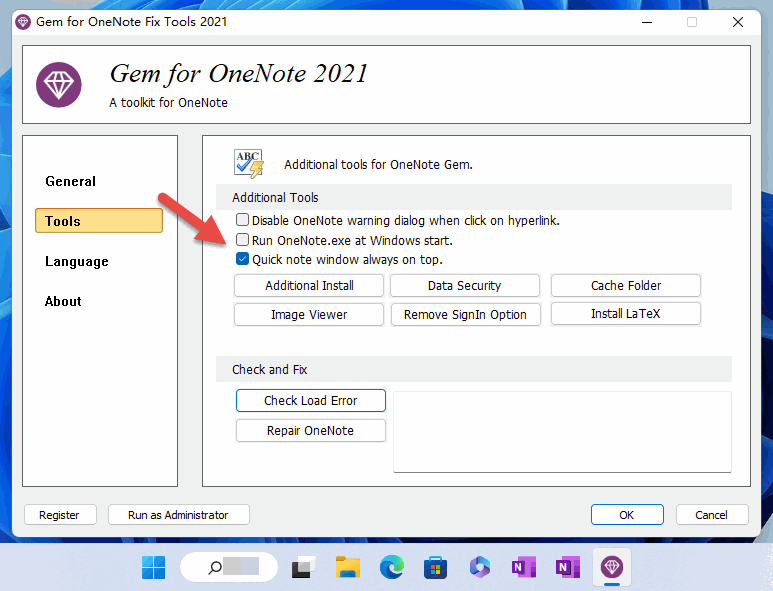The height and width of the screenshot is (591, 773).
Task: Click Repair OneNote
Action: tap(311, 430)
